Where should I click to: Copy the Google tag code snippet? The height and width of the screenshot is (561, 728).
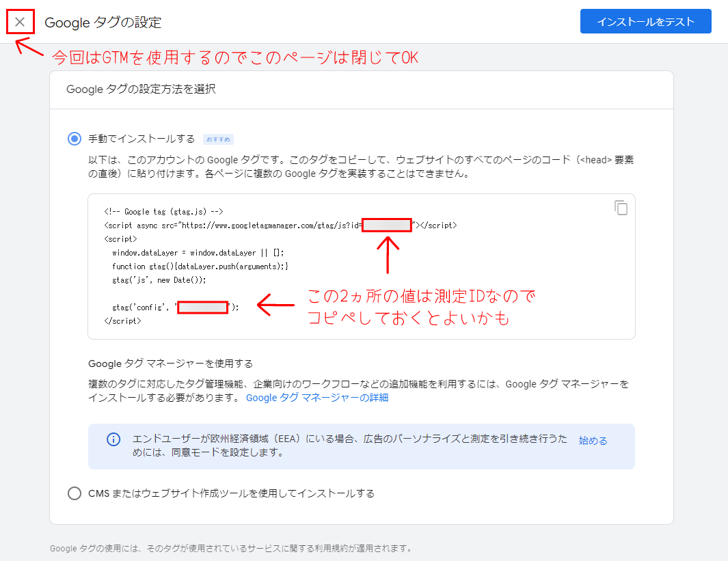(621, 208)
